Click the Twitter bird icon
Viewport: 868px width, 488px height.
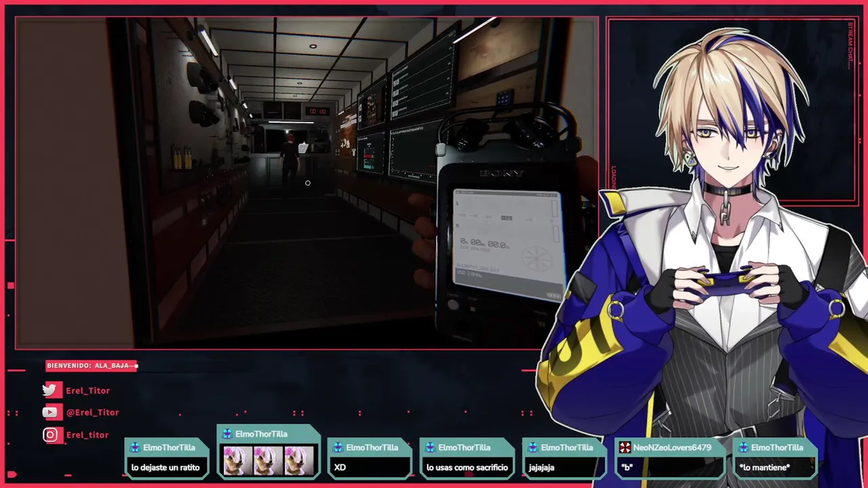pos(50,390)
